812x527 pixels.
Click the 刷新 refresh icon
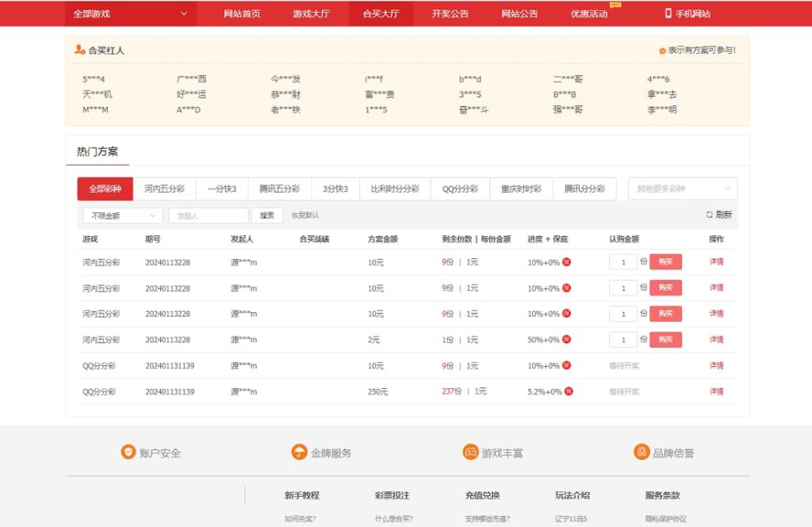coord(710,214)
